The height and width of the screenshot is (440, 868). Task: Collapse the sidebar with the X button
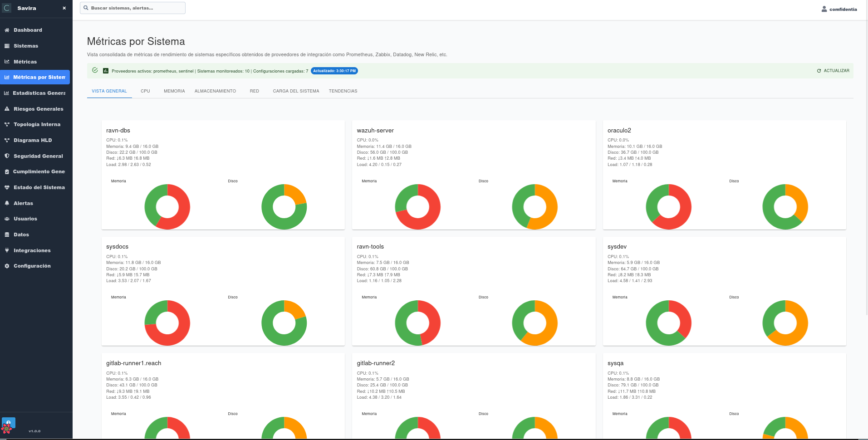point(64,8)
